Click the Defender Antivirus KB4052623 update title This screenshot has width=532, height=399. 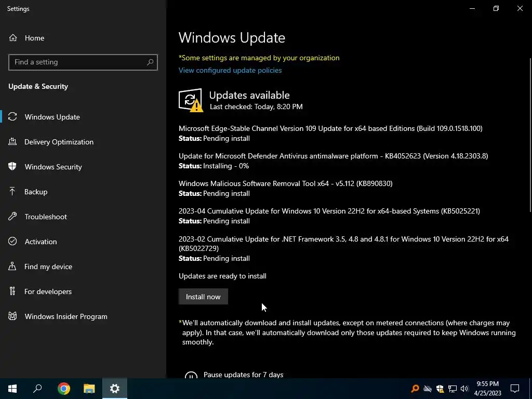coord(333,156)
